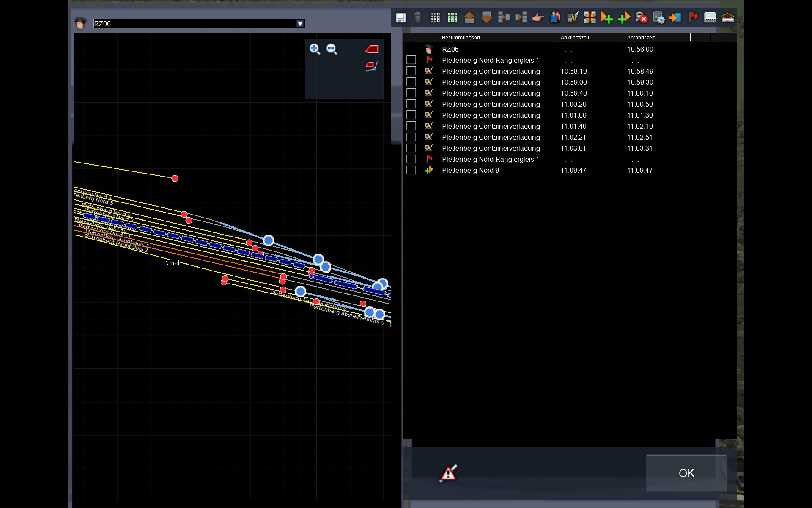The width and height of the screenshot is (812, 508).
Task: Check the Plettenberg Nord 9 row checkbox
Action: (x=411, y=170)
